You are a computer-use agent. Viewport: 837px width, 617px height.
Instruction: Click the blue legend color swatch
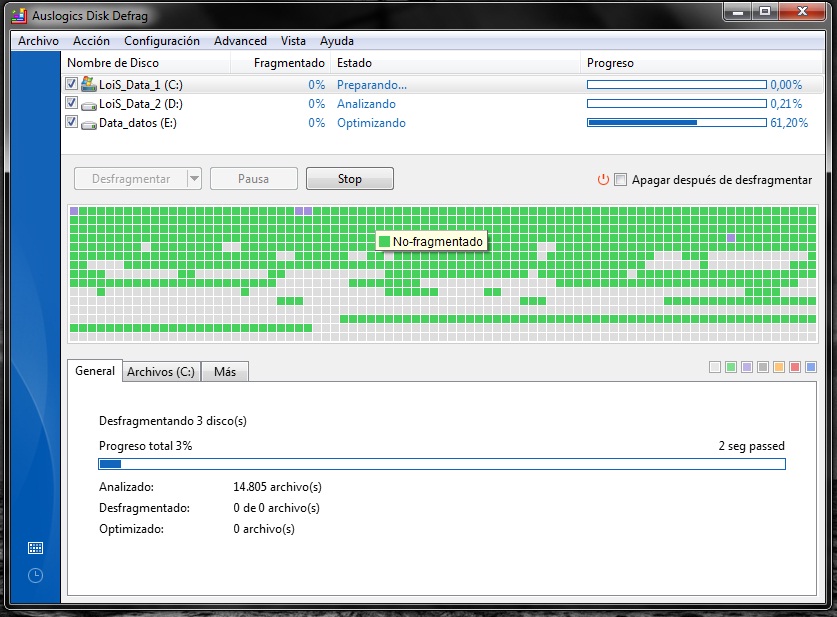(x=811, y=367)
